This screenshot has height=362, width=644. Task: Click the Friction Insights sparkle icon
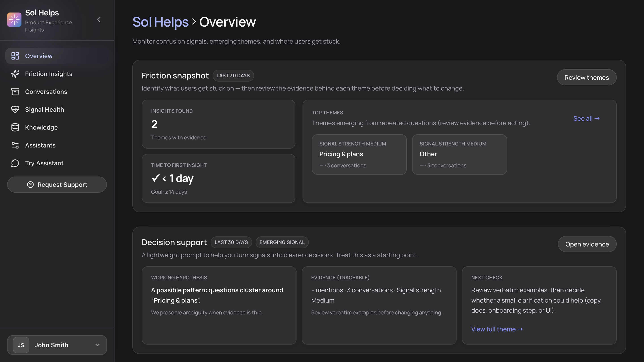click(15, 74)
